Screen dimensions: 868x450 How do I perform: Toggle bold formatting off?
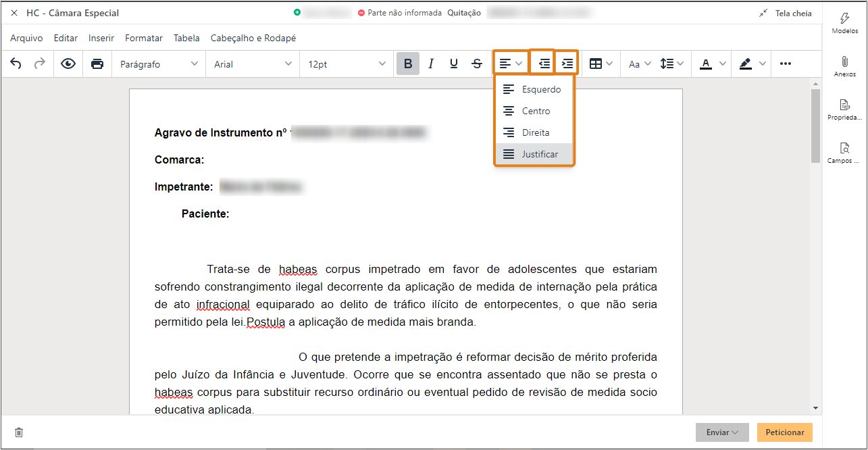coord(407,62)
